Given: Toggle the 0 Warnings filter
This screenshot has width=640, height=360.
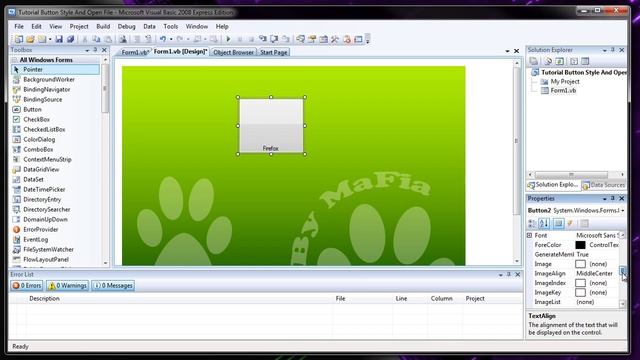Looking at the screenshot, I should point(67,285).
